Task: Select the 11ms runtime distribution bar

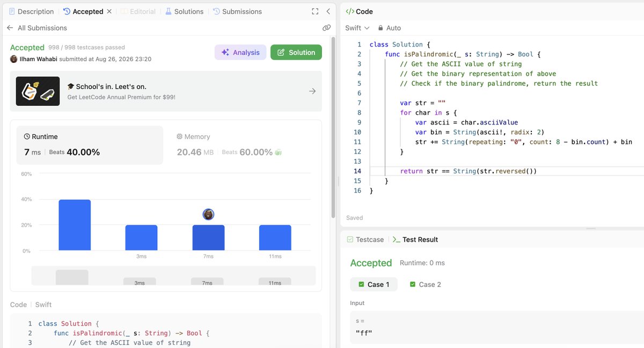Action: [275, 238]
